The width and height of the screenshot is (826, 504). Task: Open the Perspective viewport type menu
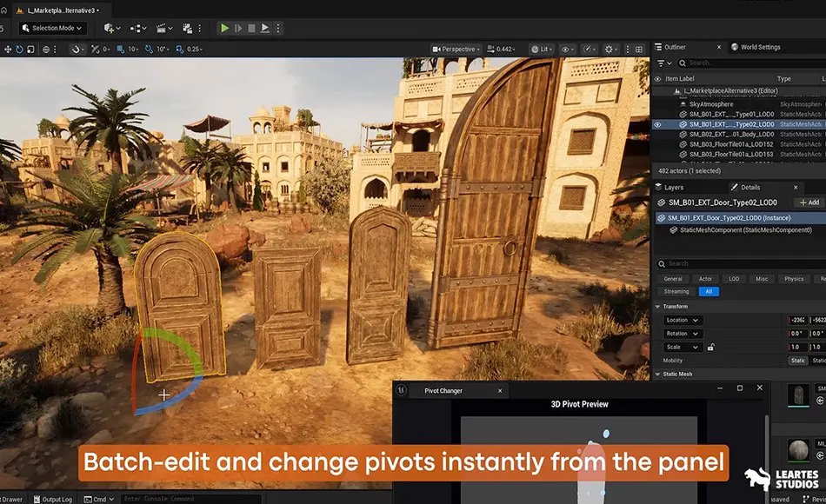click(456, 49)
